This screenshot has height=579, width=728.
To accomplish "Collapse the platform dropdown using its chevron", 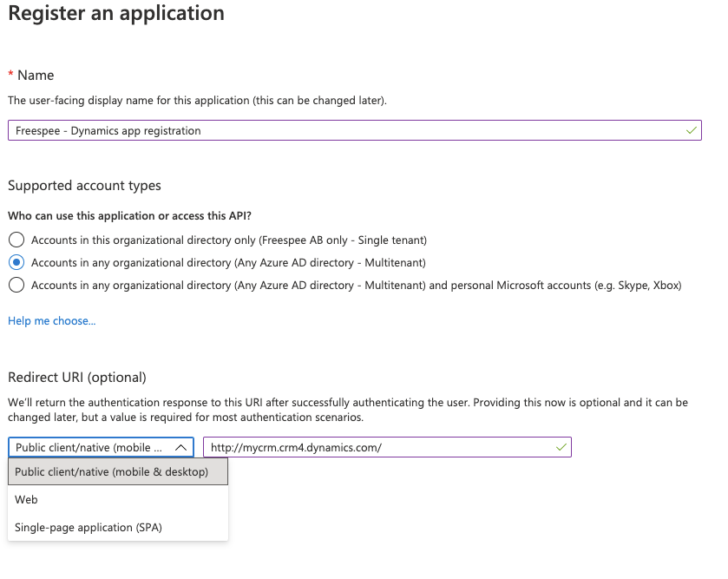I will (x=180, y=448).
